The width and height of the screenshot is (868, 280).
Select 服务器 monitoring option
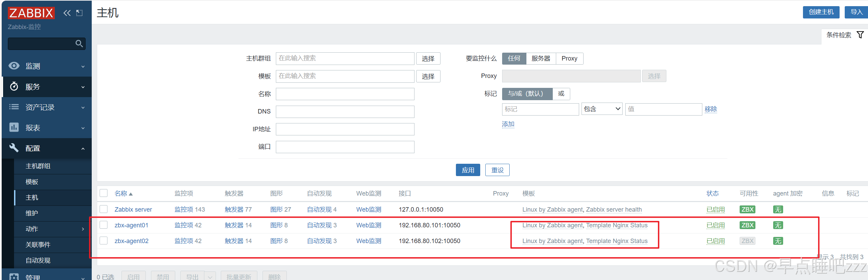[541, 58]
